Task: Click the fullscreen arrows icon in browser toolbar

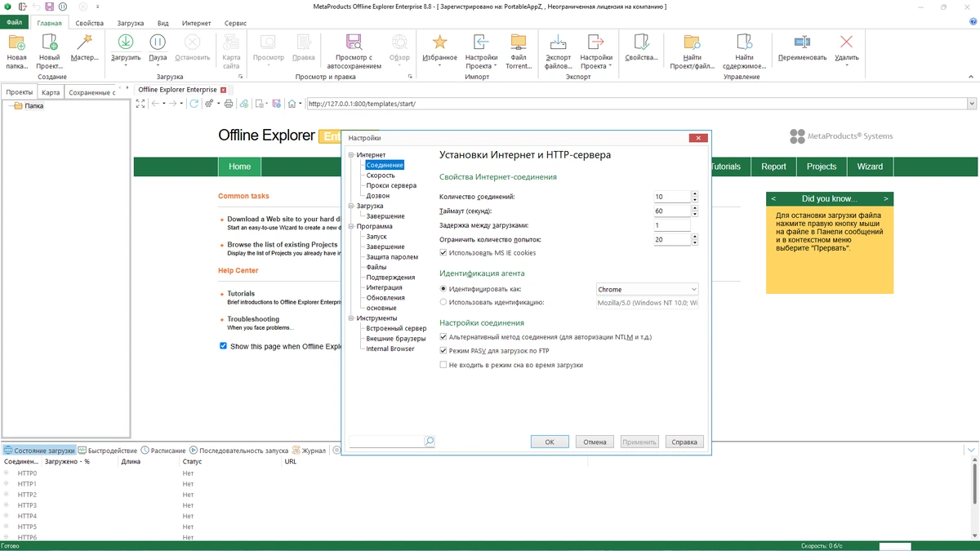Action: pyautogui.click(x=140, y=104)
